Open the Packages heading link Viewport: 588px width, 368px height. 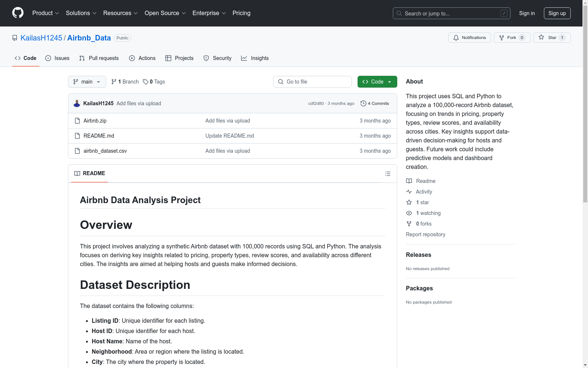coord(419,288)
